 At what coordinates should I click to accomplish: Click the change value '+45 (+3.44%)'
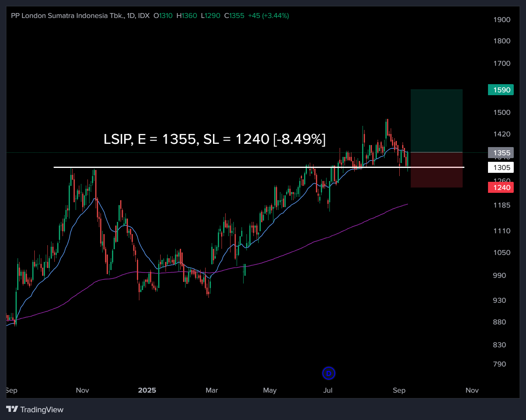pyautogui.click(x=269, y=16)
